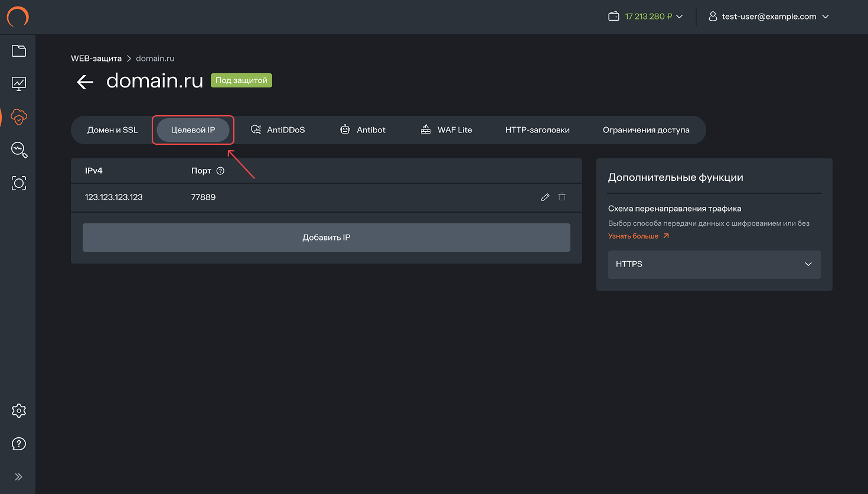868x494 pixels.
Task: Click the user profile icon
Action: [x=713, y=17]
